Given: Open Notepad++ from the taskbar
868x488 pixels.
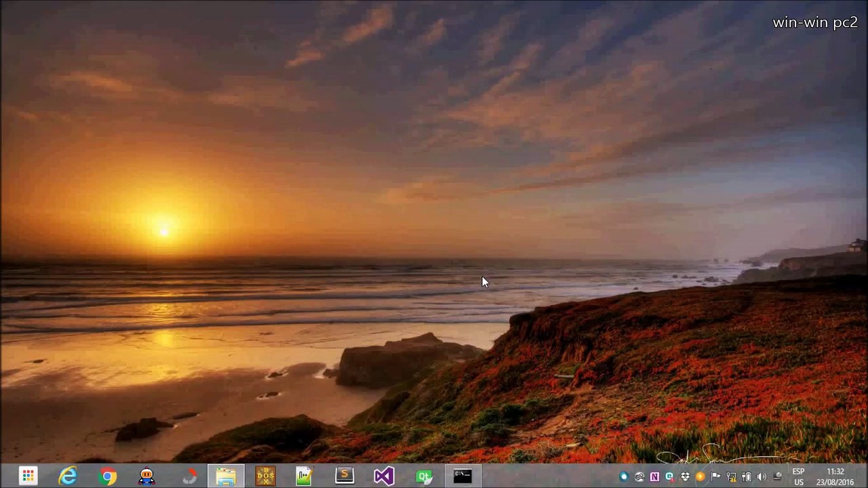Looking at the screenshot, I should coord(304,476).
